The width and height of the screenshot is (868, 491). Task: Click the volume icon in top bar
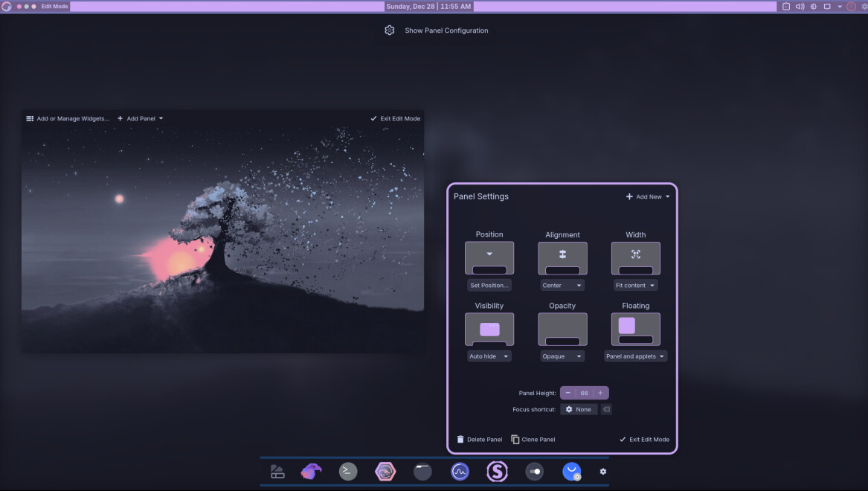coord(800,6)
